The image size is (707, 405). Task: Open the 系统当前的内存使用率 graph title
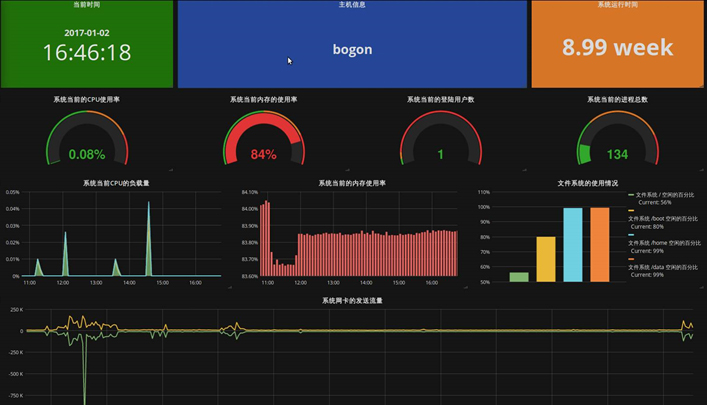(352, 183)
